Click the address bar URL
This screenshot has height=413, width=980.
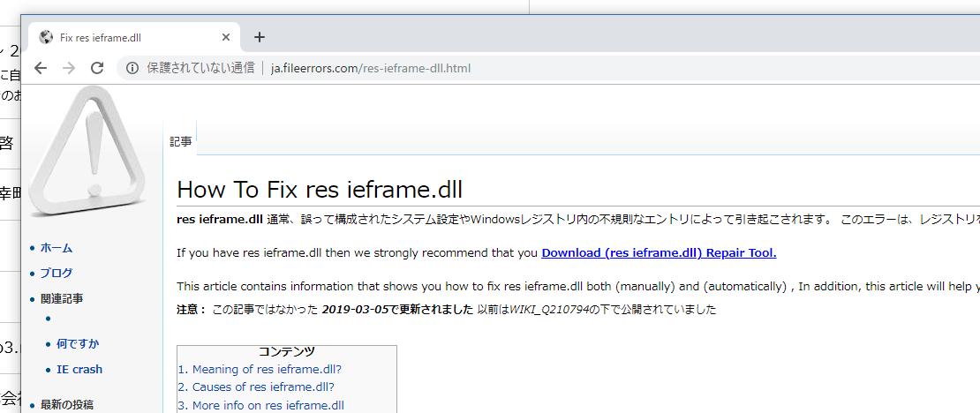coord(371,68)
